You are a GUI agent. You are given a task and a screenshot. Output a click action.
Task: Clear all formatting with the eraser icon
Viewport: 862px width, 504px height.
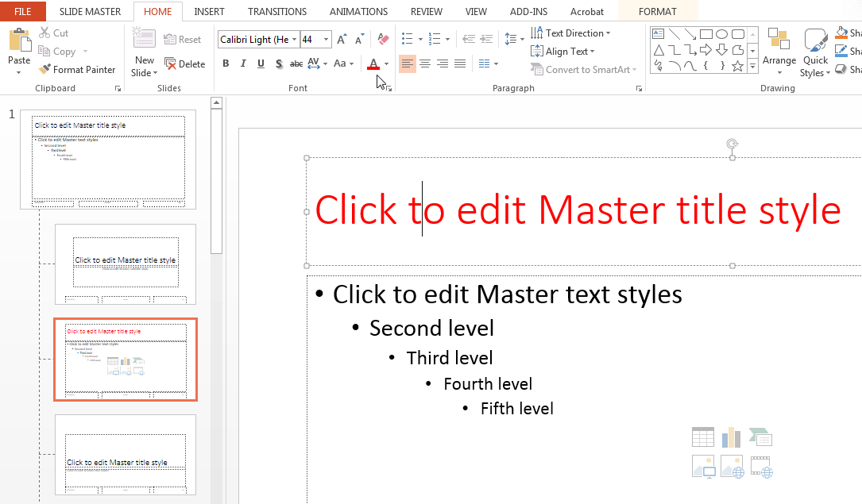click(x=383, y=38)
